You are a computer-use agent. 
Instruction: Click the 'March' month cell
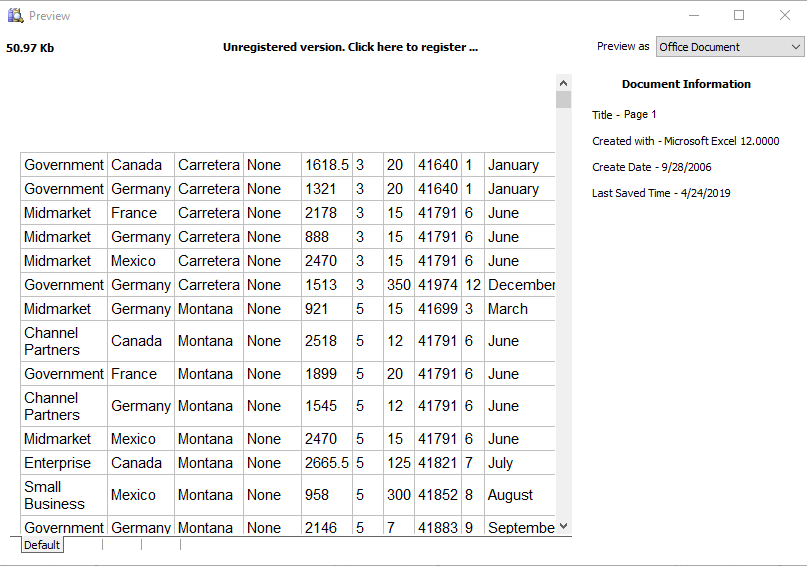click(508, 309)
